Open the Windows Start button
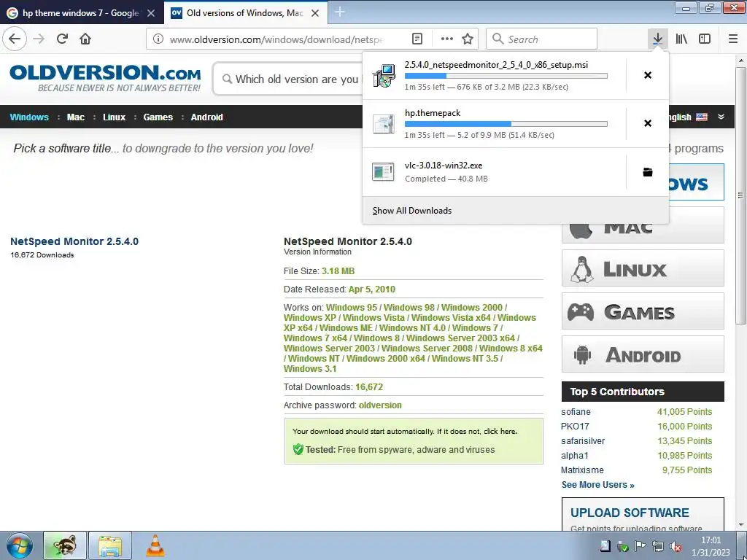Screen dimensions: 747x560 pyautogui.click(x=19, y=545)
